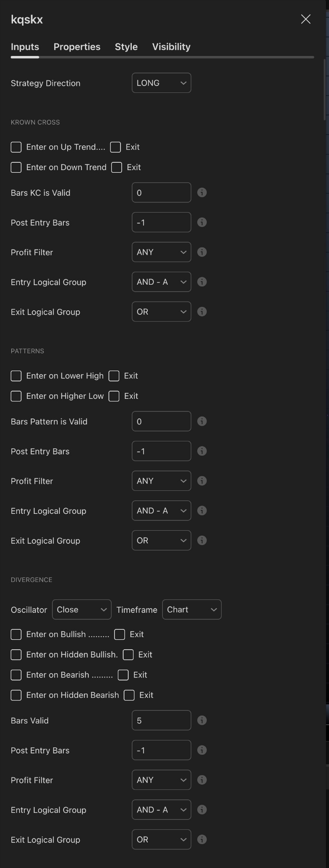
Task: Click the info icon for Bars Pattern is Valid
Action: [202, 421]
